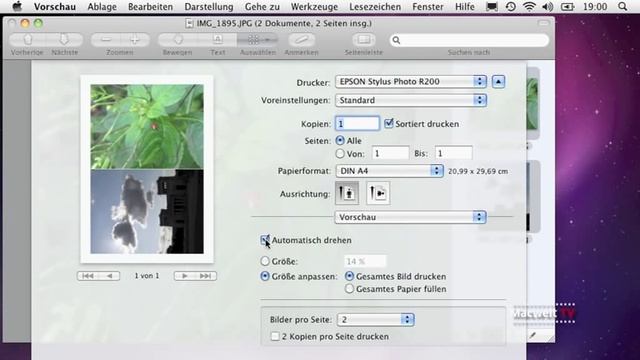640x360 pixels.
Task: Click the display menu bar icon
Action: [491, 7]
